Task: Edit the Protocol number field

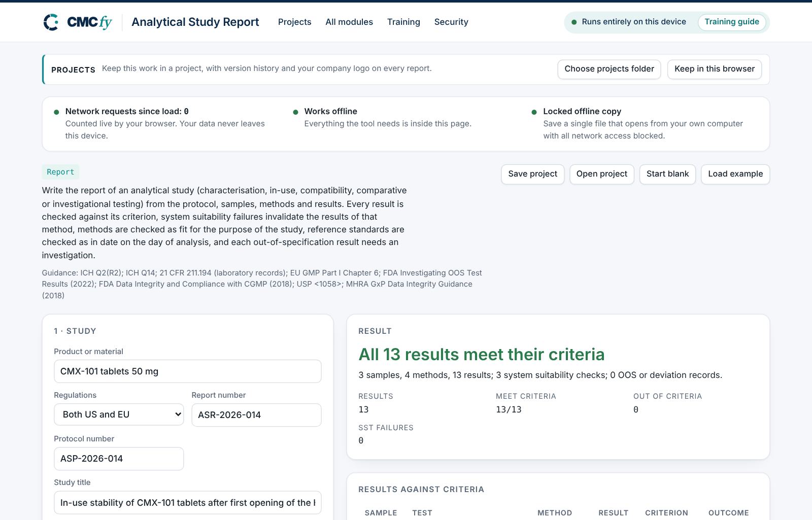Action: pyautogui.click(x=119, y=459)
